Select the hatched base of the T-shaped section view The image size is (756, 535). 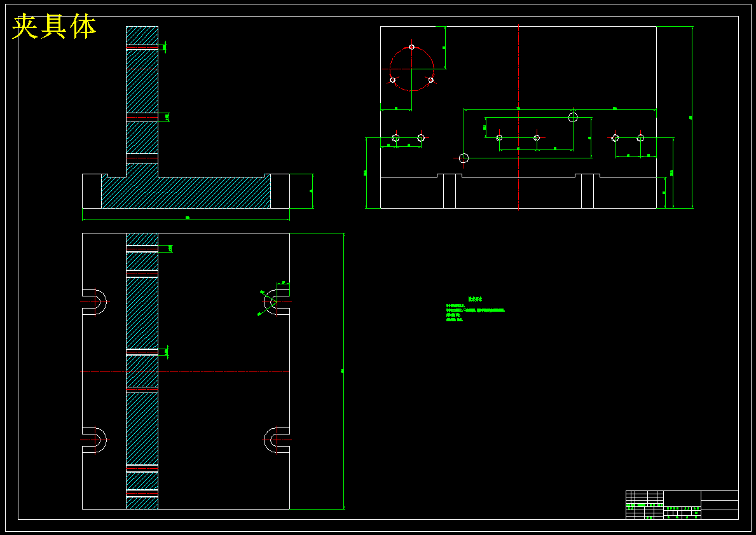click(186, 191)
